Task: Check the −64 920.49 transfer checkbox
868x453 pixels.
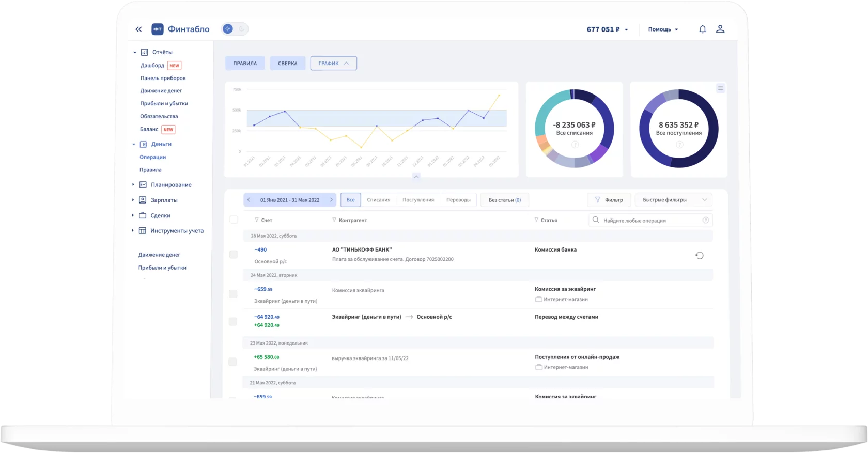Action: coord(233,322)
